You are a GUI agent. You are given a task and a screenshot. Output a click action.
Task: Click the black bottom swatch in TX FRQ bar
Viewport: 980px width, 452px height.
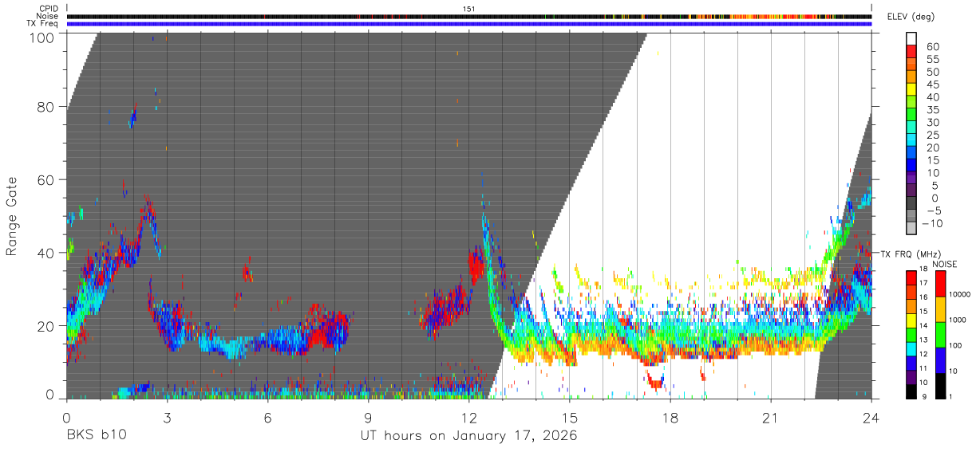point(911,391)
